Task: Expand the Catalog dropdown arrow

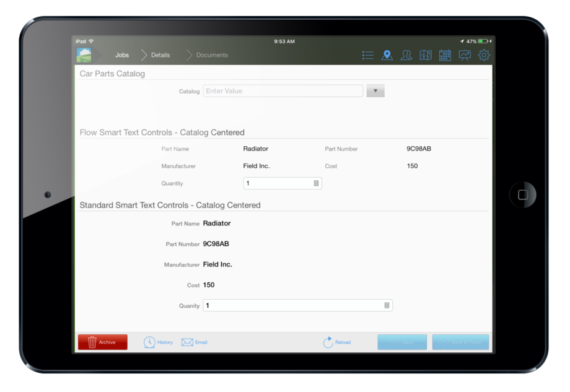Action: [375, 91]
